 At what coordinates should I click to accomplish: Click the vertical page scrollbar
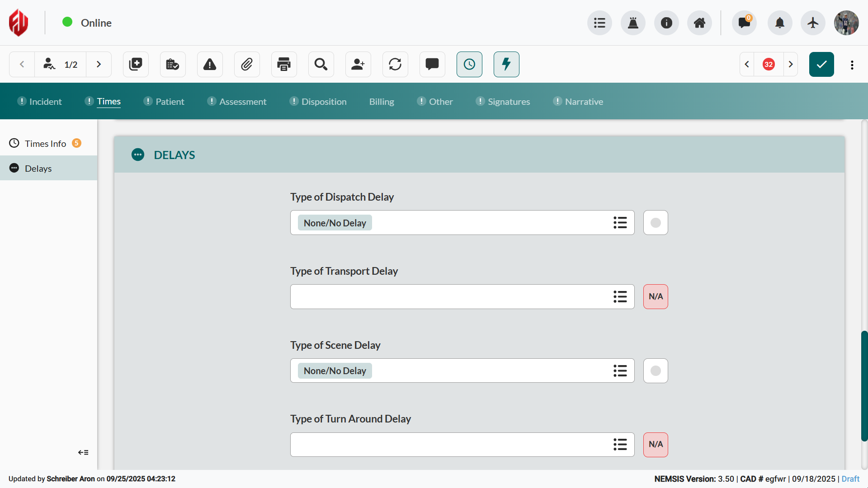pos(864,385)
